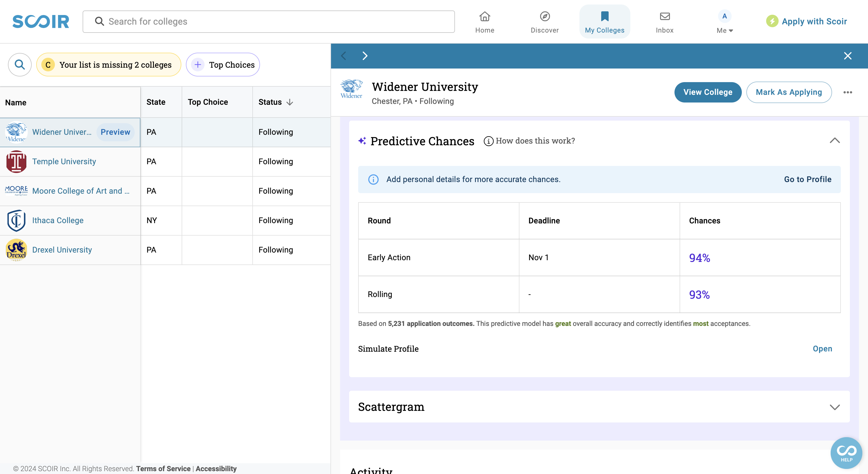Open the My Colleges tab
Image resolution: width=868 pixels, height=474 pixels.
[605, 22]
